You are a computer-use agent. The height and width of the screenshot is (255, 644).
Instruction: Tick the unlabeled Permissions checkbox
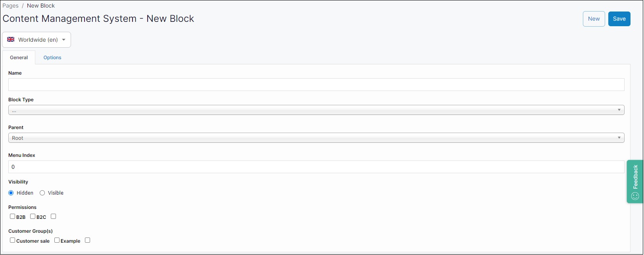click(54, 216)
